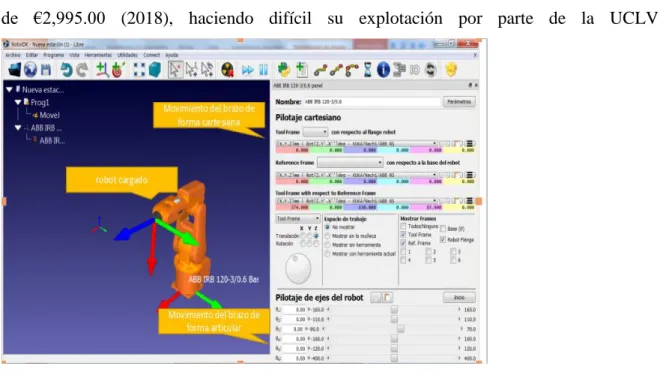This screenshot has height=372, width=660.
Task: Enable the Base (0) frame checkbox
Action: (x=443, y=229)
